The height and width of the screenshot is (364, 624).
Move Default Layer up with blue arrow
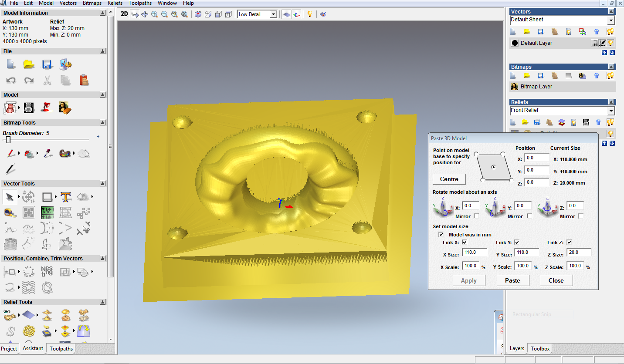[604, 53]
